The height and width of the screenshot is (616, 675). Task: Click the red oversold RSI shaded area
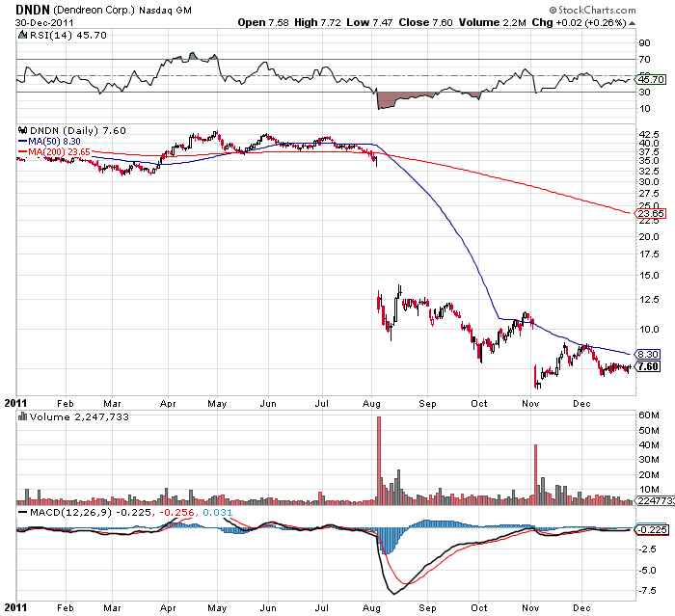pos(393,98)
